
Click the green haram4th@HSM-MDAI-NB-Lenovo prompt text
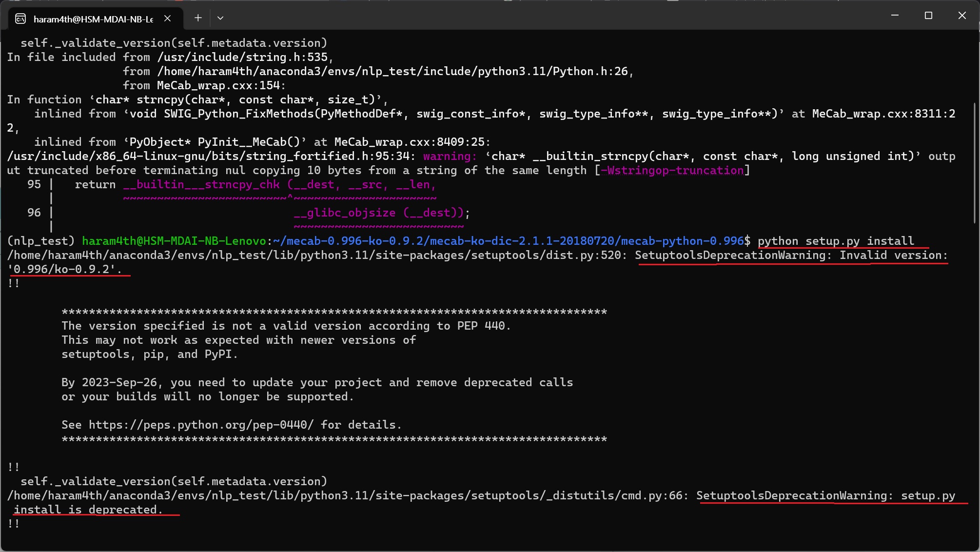coord(174,241)
